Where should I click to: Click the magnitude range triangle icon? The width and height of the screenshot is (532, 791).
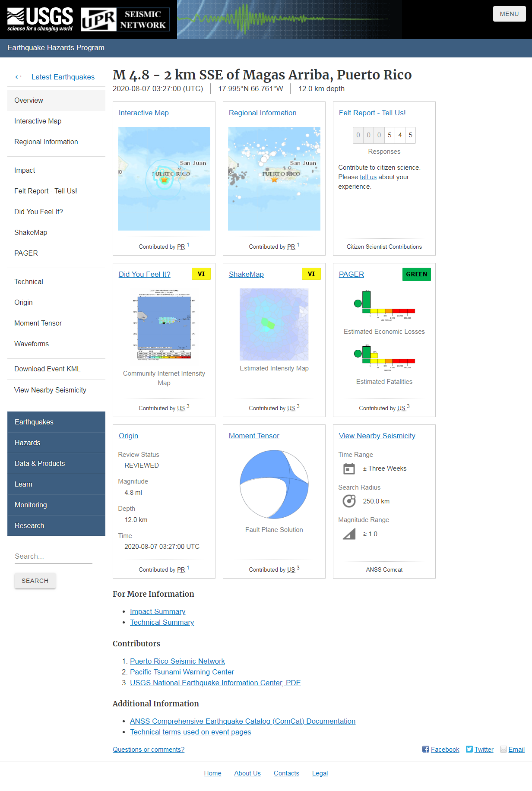click(349, 534)
